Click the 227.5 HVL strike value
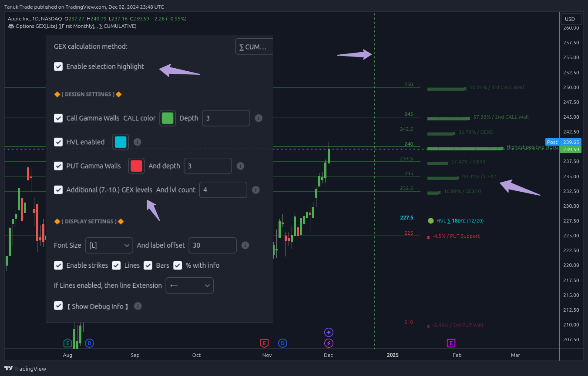Screen dimensions: 588x376 click(x=407, y=218)
